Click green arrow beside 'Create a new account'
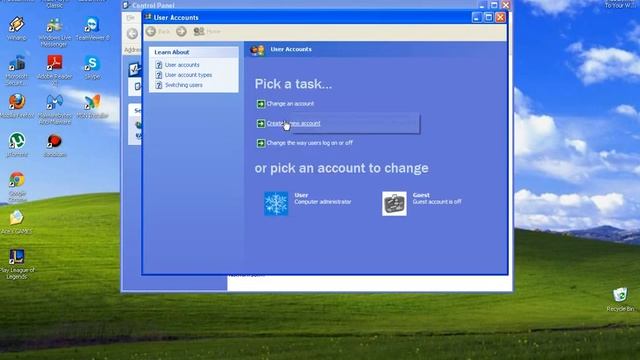 click(261, 123)
